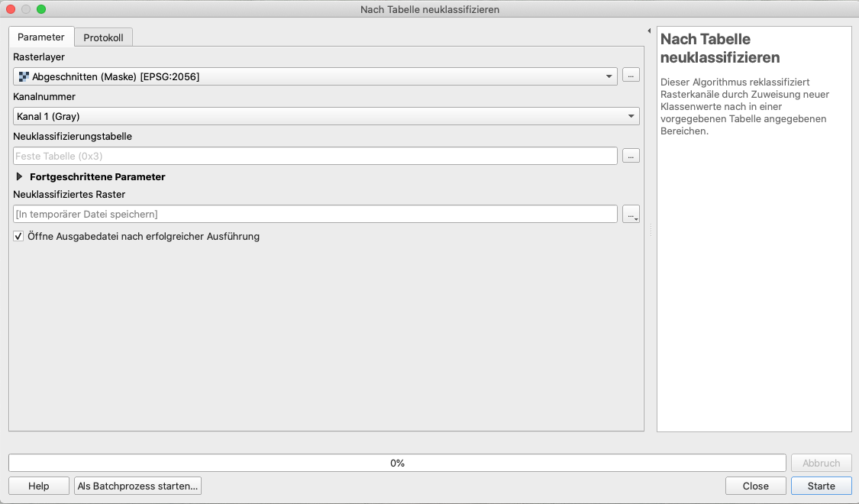Click the red close window button
Viewport: 859px width, 504px height.
coord(11,9)
